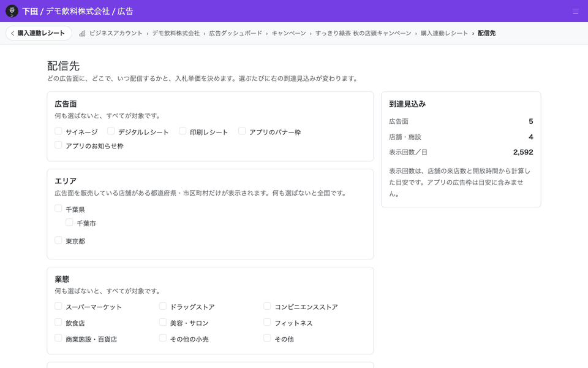The height and width of the screenshot is (368, 588).
Task: Select the 印刷レシート checkbox
Action: 183,131
